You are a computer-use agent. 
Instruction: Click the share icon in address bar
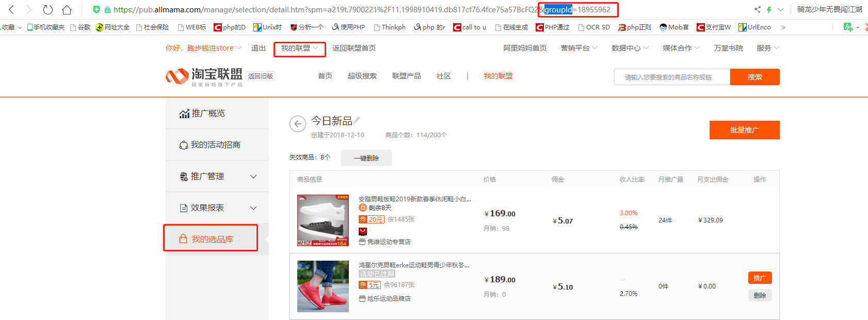pos(757,9)
